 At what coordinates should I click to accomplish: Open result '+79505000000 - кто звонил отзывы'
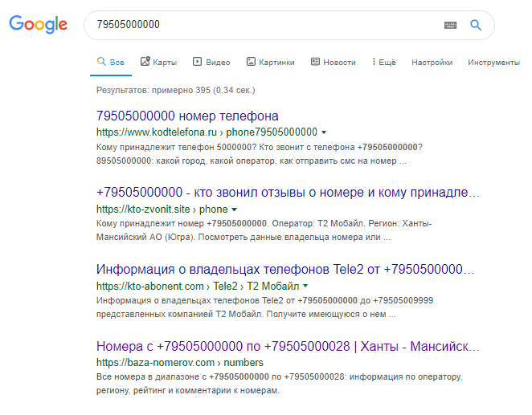[x=288, y=192]
